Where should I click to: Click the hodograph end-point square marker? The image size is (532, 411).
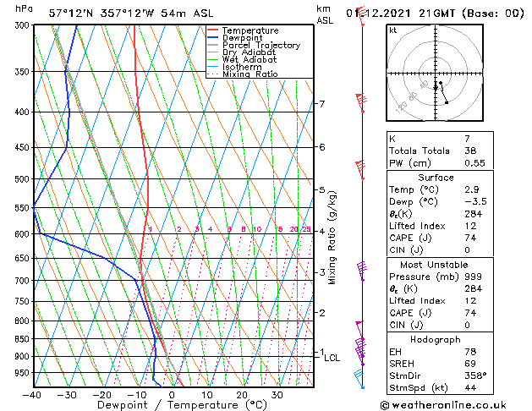click(x=447, y=102)
